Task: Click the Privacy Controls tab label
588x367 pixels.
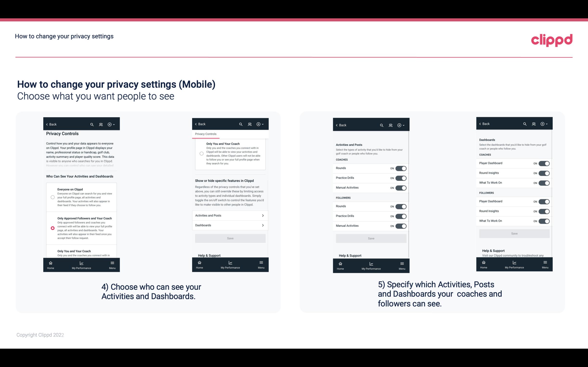Action: (205, 134)
